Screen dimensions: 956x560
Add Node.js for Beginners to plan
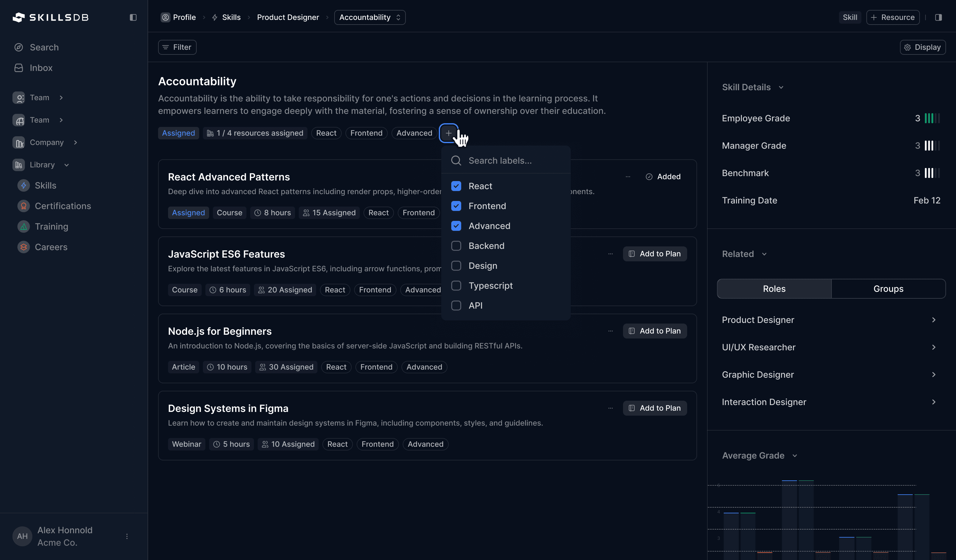coord(654,331)
